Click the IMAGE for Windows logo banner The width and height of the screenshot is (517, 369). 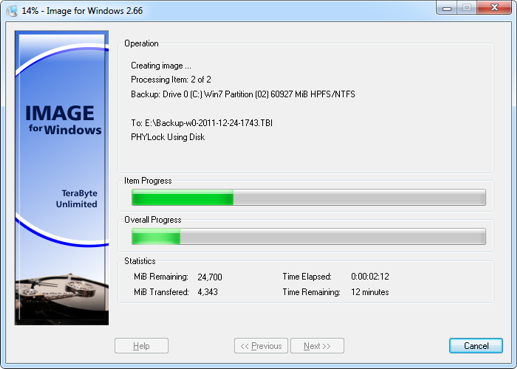[x=63, y=120]
